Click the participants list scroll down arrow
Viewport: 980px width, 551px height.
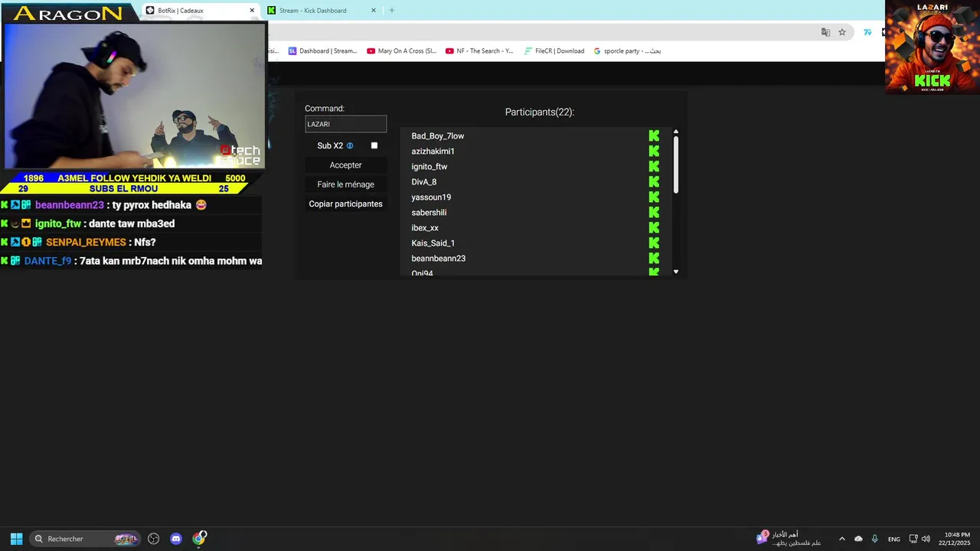coord(676,272)
